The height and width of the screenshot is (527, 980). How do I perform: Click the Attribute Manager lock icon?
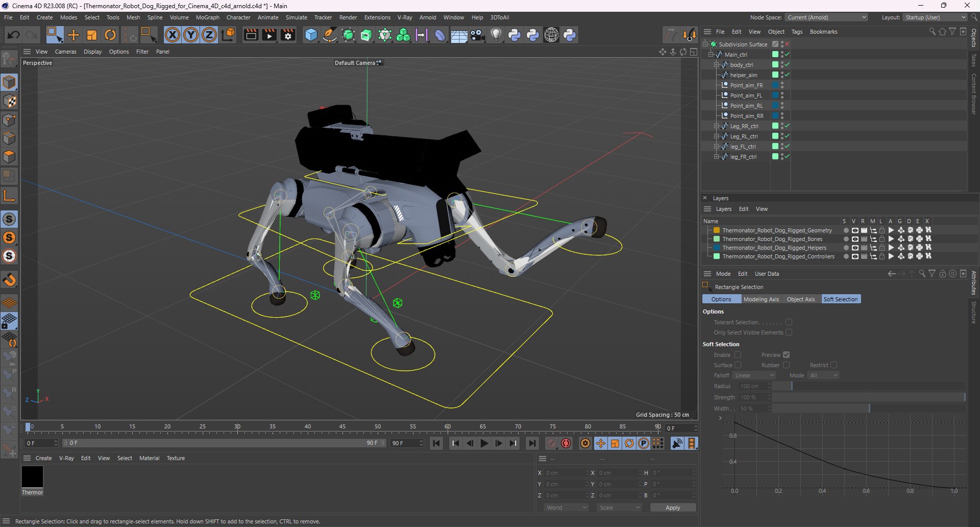942,274
